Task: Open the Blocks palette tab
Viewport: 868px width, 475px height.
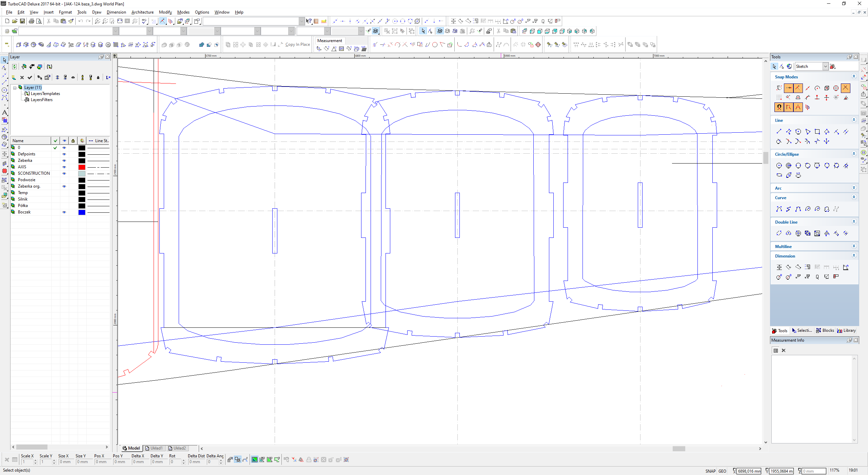Action: coord(825,330)
